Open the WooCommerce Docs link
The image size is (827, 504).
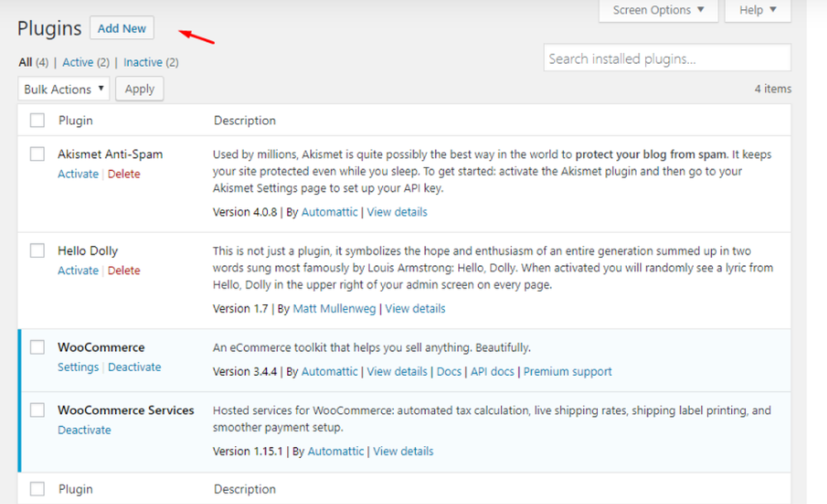coord(449,371)
